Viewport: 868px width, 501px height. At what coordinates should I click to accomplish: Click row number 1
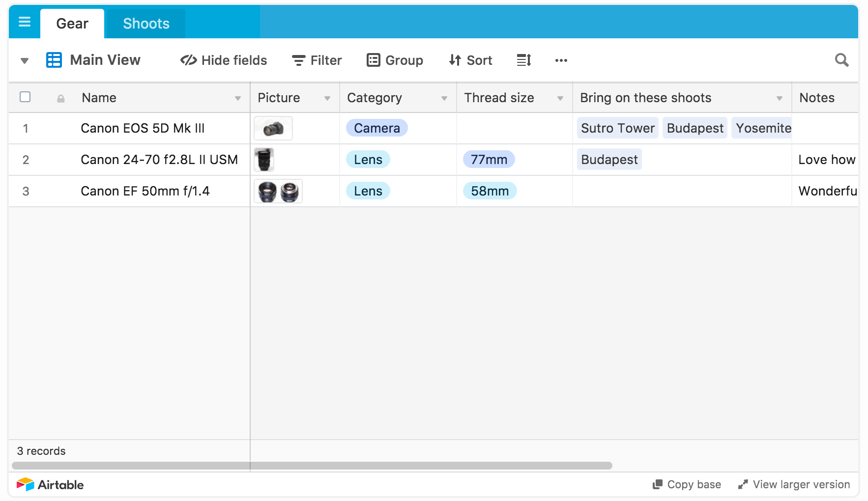coord(26,129)
